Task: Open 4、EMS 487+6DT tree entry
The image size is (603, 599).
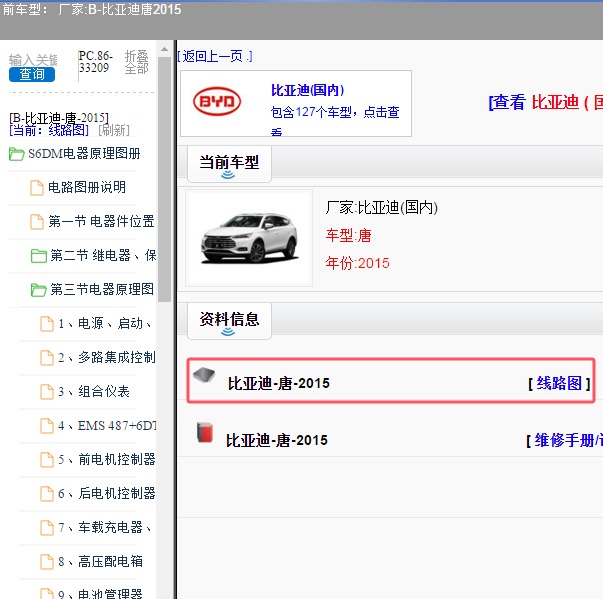Action: coord(106,425)
